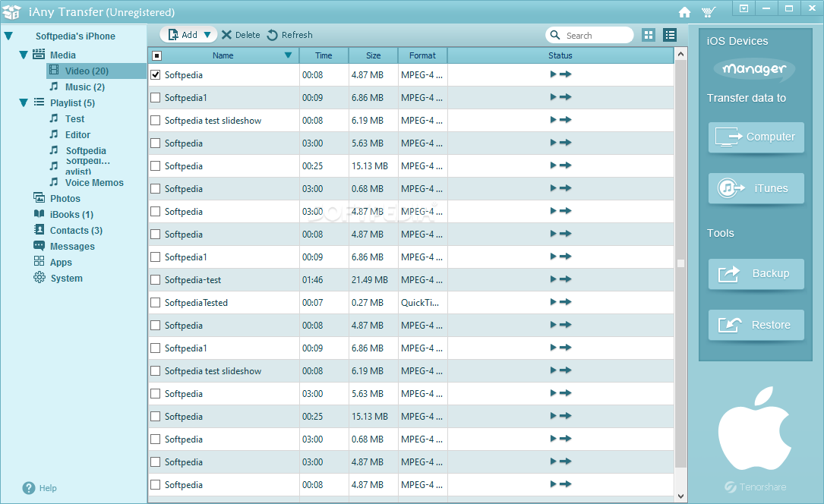
Task: Select Softpedia's iPhone device
Action: 75,36
